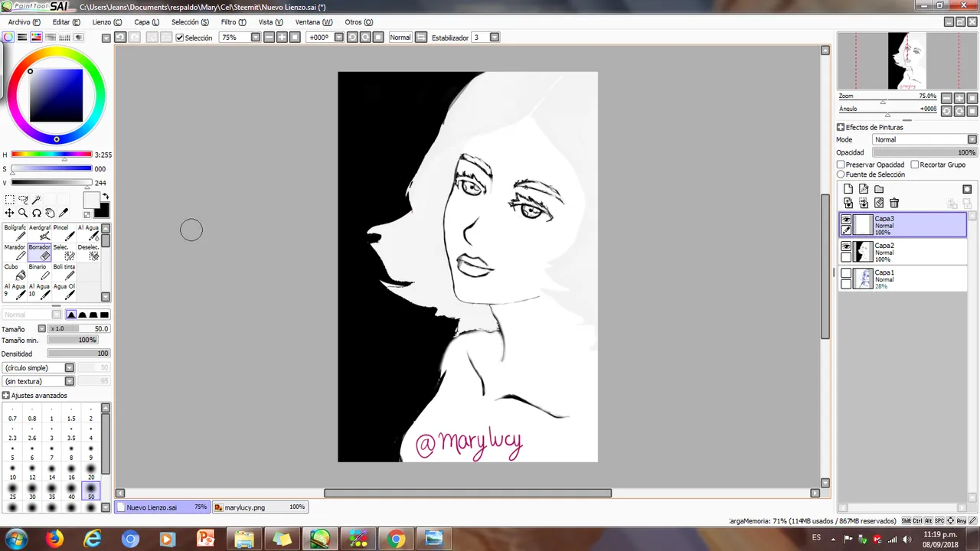Click the Hue slider bar
Screen dimensions: 980x551
point(51,155)
